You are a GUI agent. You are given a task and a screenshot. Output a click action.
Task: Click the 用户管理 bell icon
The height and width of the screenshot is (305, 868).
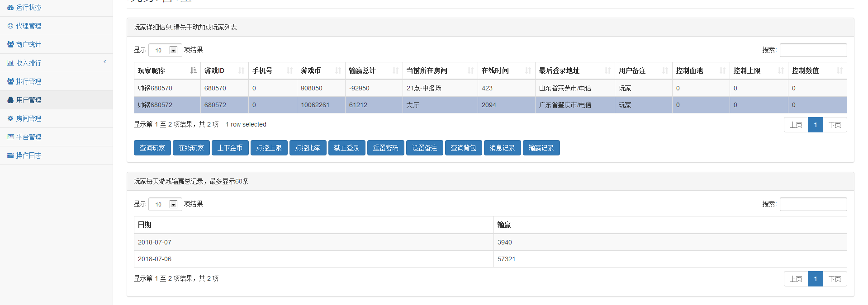(x=10, y=100)
